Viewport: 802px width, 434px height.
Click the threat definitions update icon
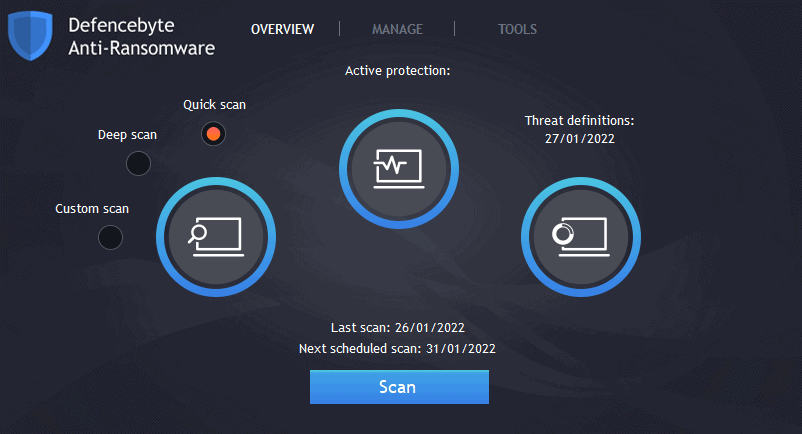pos(581,237)
